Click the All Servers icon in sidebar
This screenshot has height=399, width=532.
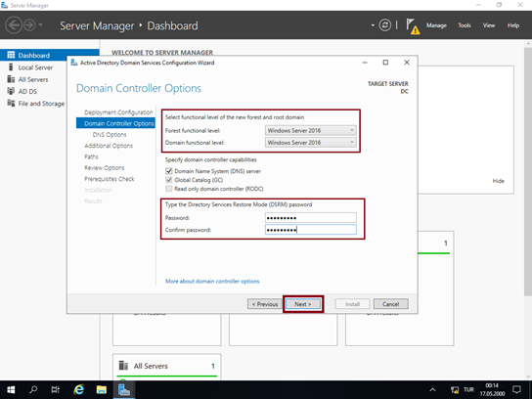click(11, 79)
